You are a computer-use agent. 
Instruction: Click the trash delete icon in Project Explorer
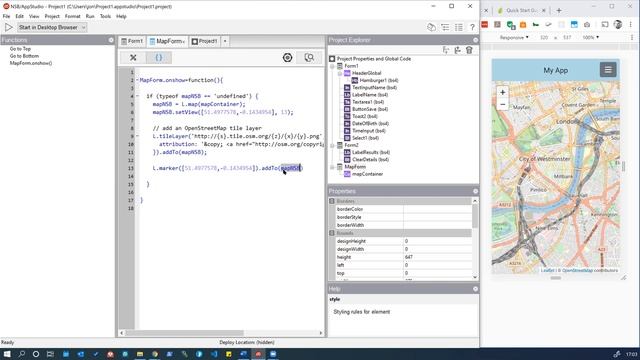[x=469, y=50]
